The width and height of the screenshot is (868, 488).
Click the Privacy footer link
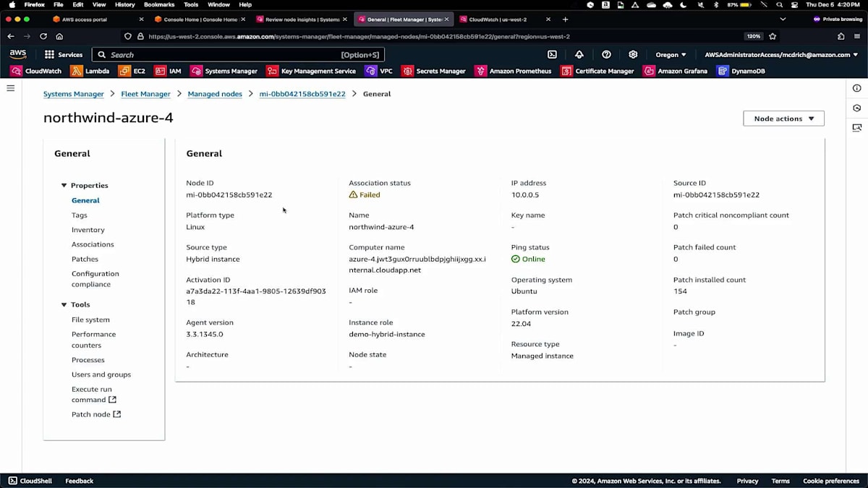[x=747, y=481]
